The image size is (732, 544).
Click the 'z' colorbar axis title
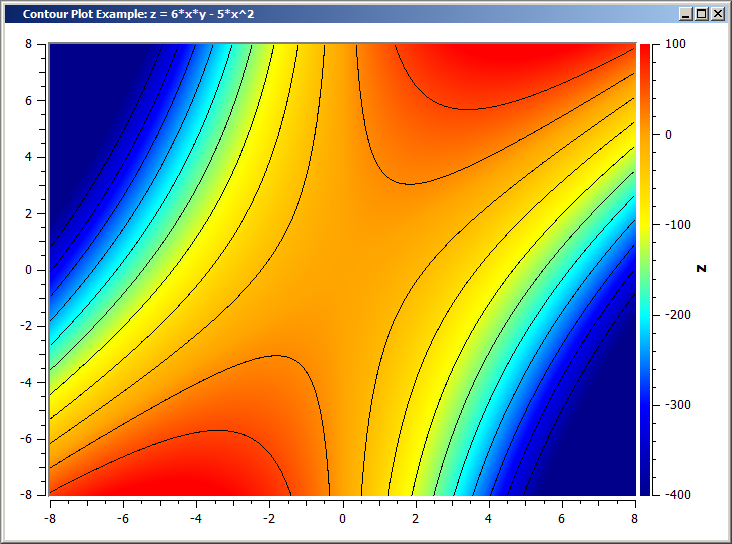click(702, 268)
